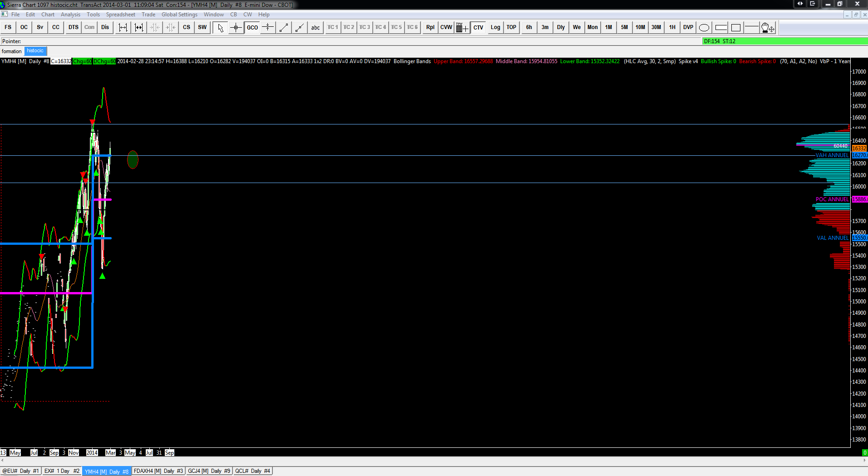Select the horizontal line with marker tool

point(268,27)
